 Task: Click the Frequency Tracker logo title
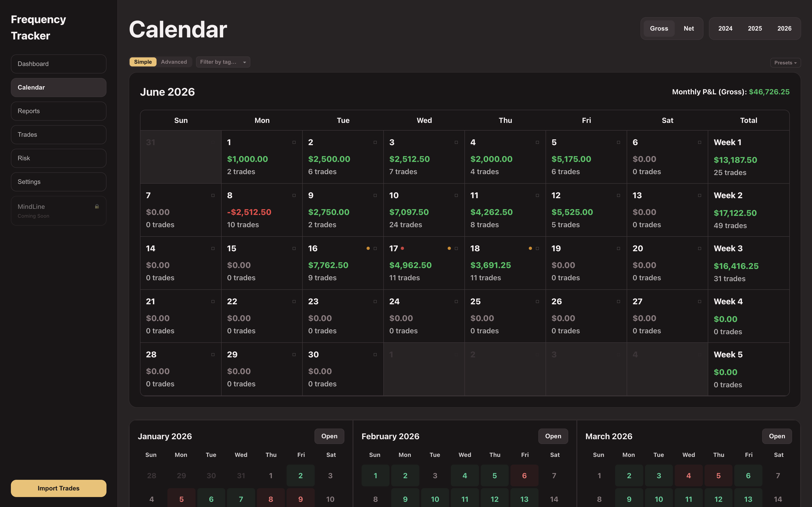coord(39,27)
